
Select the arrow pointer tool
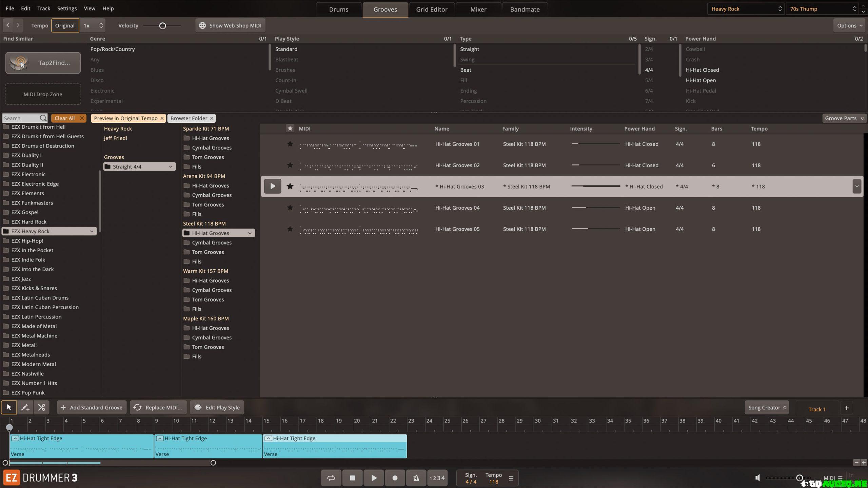tap(9, 407)
